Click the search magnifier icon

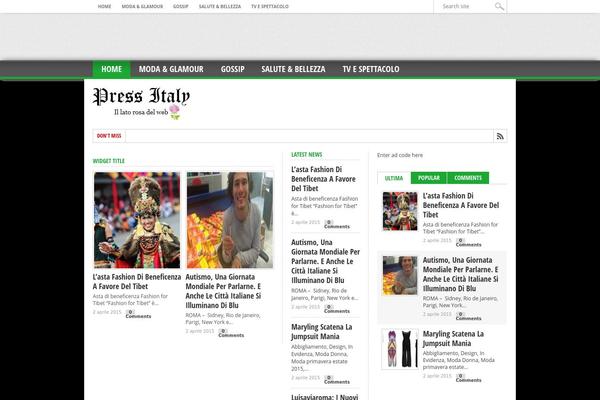[499, 6]
